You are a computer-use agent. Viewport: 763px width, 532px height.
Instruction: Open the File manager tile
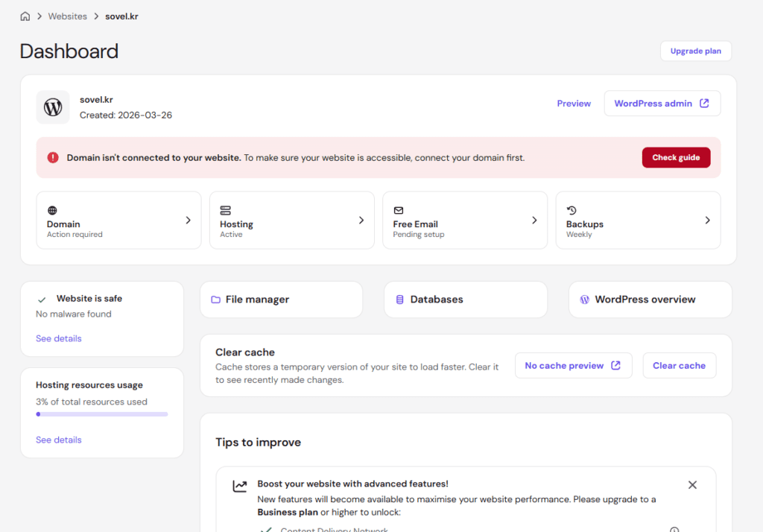click(x=281, y=300)
